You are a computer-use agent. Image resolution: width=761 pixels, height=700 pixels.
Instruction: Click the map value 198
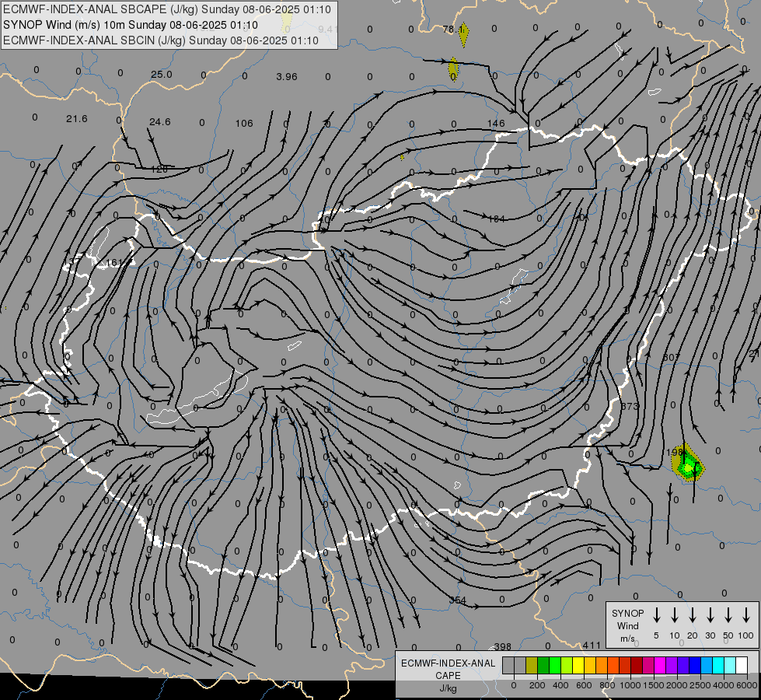click(x=675, y=452)
